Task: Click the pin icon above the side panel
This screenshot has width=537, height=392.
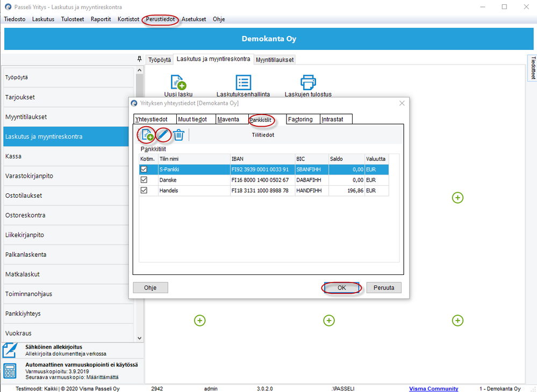Action: tap(139, 59)
